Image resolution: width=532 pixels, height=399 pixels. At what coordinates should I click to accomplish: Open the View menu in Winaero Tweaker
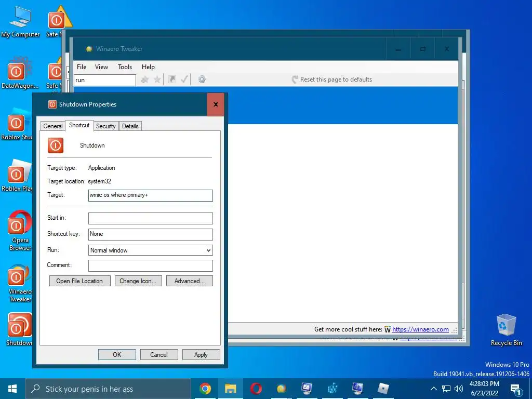coord(101,67)
